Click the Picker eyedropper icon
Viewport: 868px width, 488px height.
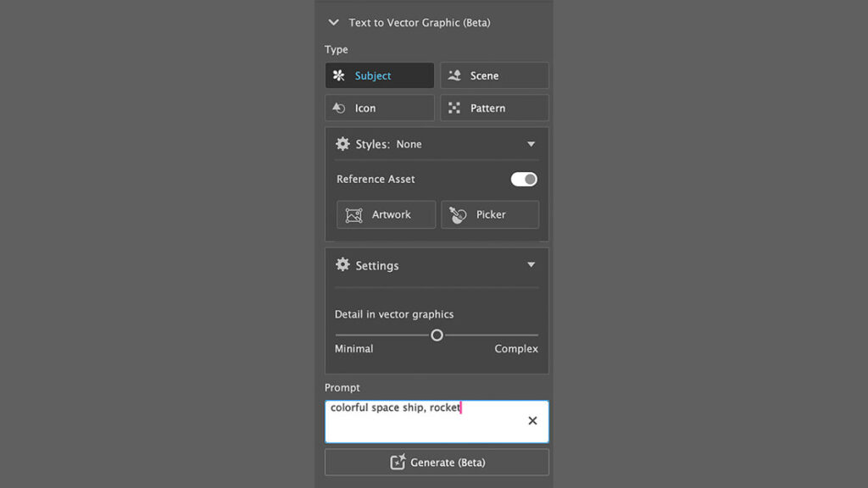coord(458,215)
